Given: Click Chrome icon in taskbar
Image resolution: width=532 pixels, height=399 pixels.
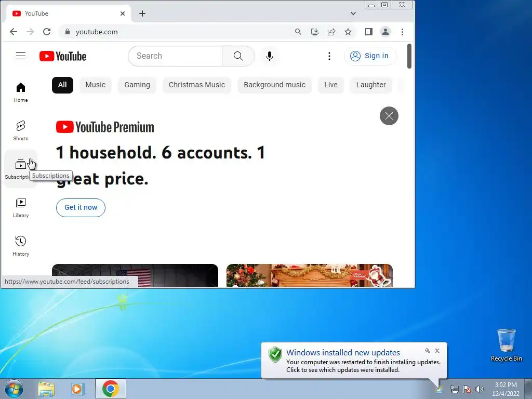Looking at the screenshot, I should 111,389.
